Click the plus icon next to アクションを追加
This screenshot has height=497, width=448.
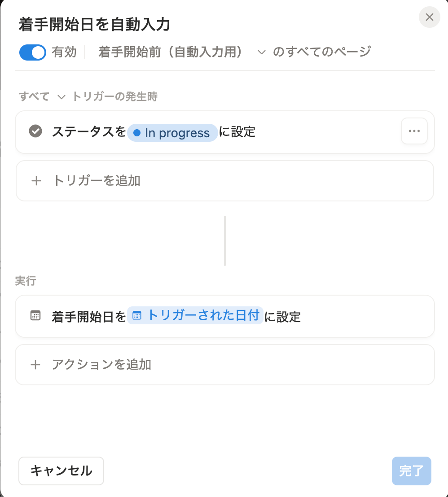(35, 365)
